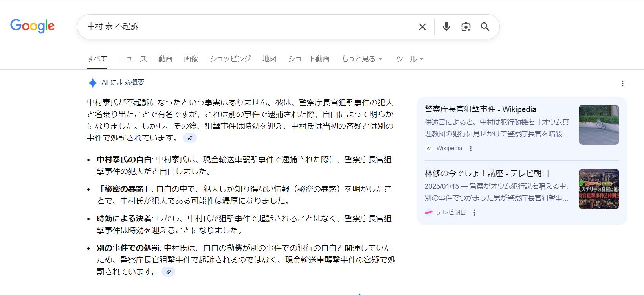The height and width of the screenshot is (295, 644).
Task: Open 林修の今でしょ！講座 テレビ朝日 link
Action: [x=486, y=173]
